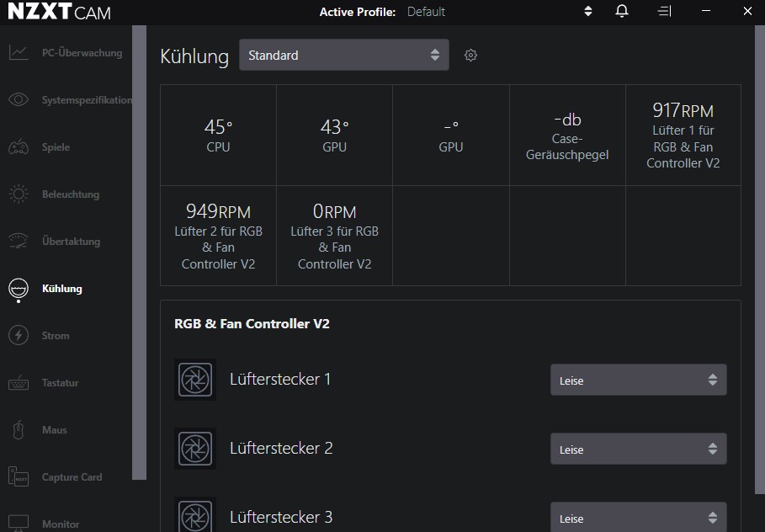This screenshot has height=532, width=765.
Task: Switch to the Kühlung section
Action: click(x=62, y=288)
